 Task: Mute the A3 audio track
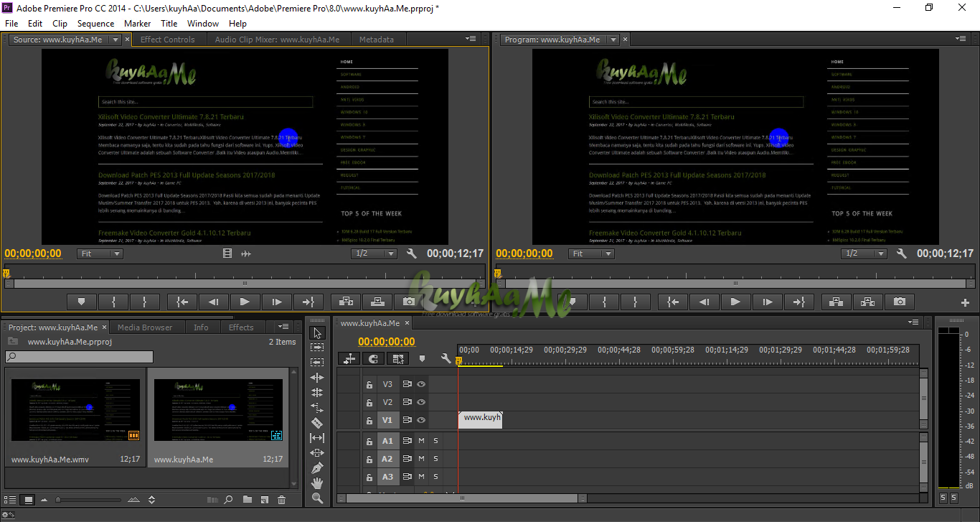[421, 476]
